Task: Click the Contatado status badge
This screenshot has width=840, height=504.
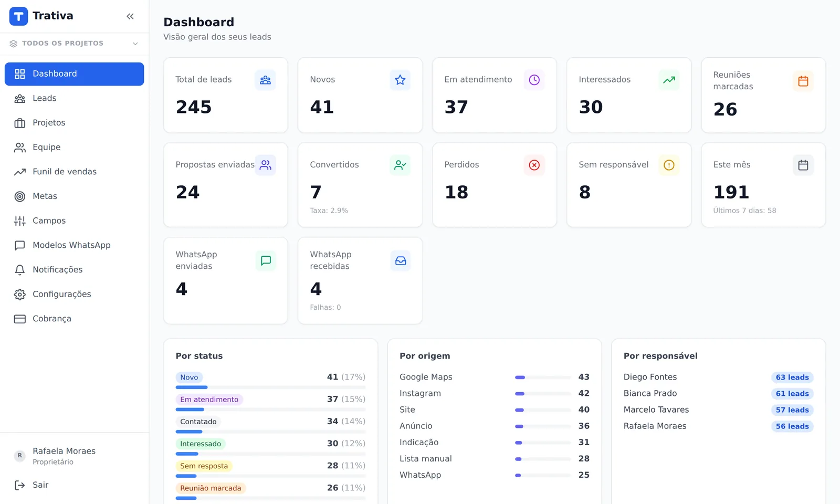Action: coord(198,422)
